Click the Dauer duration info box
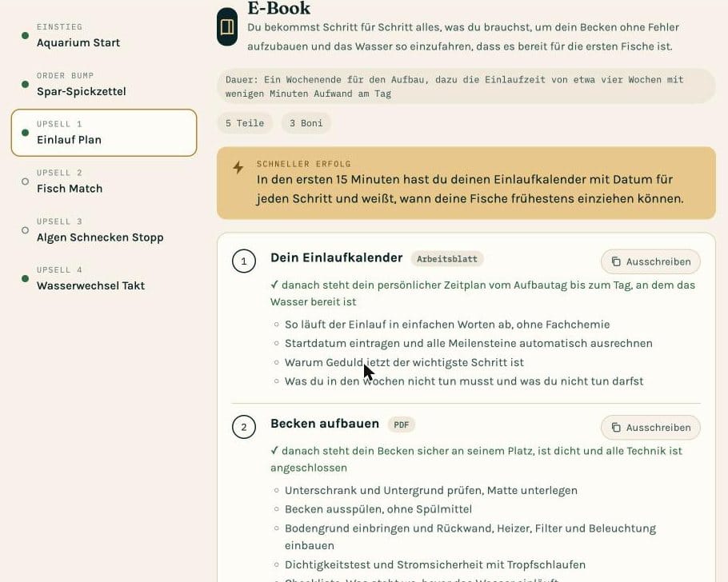 [466, 86]
